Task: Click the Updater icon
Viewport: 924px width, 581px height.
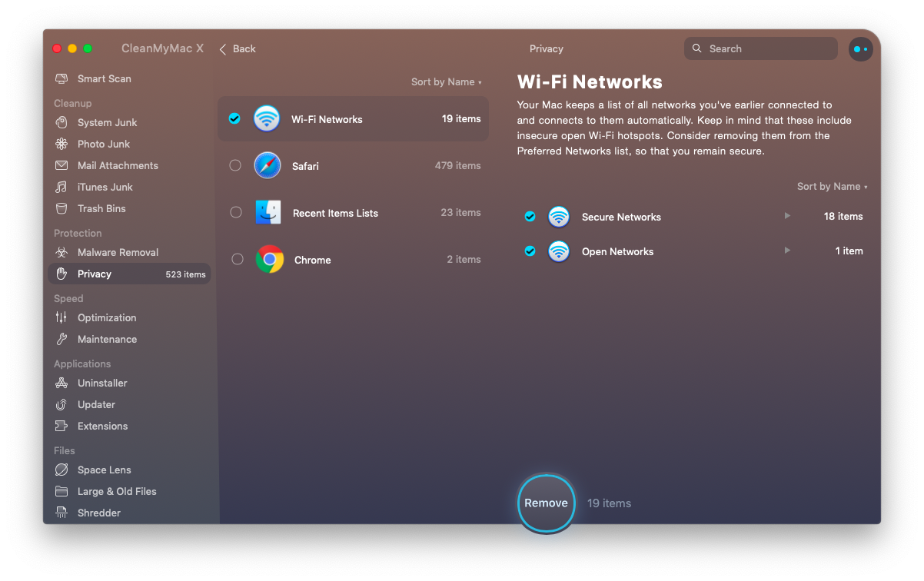Action: pos(61,405)
